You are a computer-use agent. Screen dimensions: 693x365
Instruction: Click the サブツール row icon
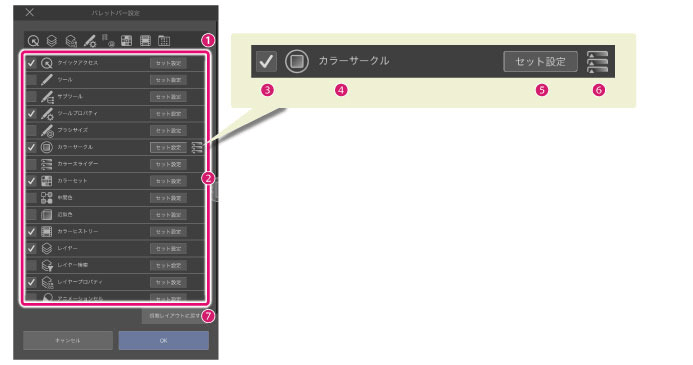pyautogui.click(x=47, y=97)
